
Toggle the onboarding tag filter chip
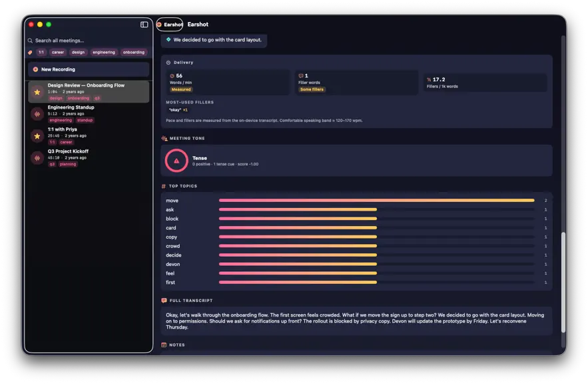point(133,52)
